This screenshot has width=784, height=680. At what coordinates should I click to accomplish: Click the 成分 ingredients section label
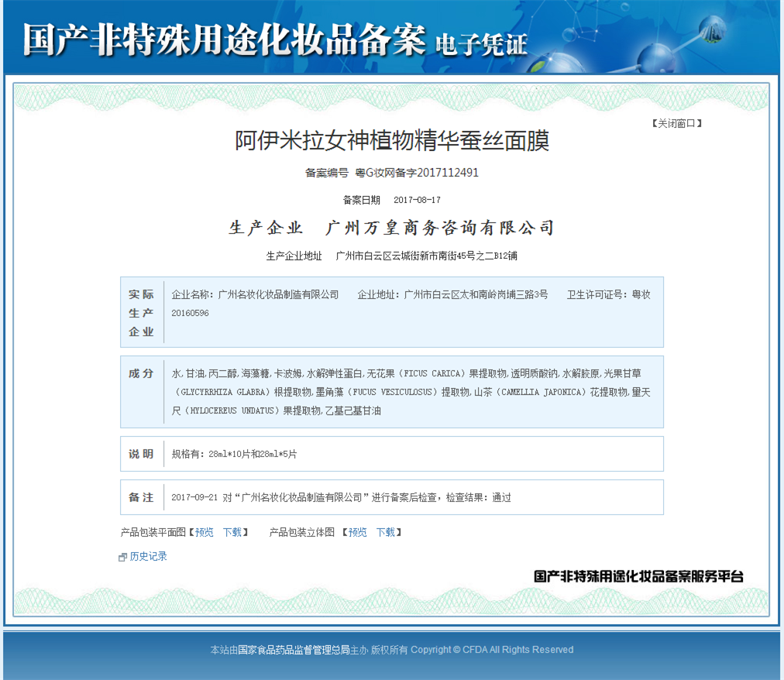141,373
